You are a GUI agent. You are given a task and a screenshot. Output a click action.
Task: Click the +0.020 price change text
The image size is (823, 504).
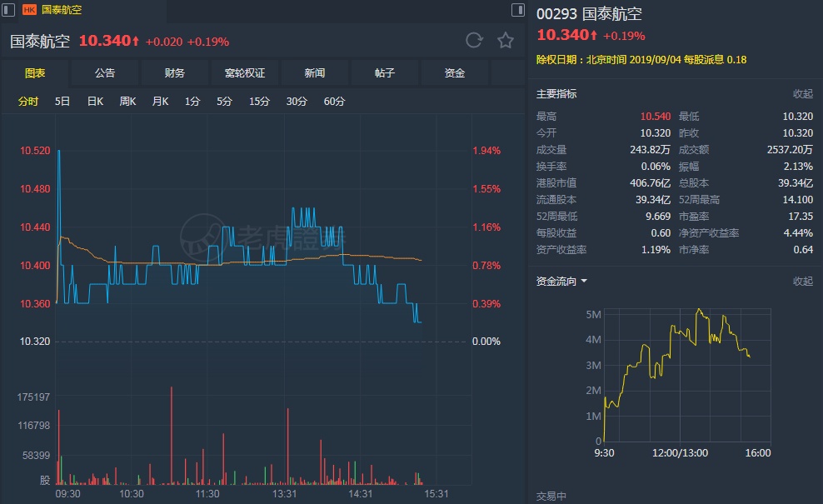(164, 42)
